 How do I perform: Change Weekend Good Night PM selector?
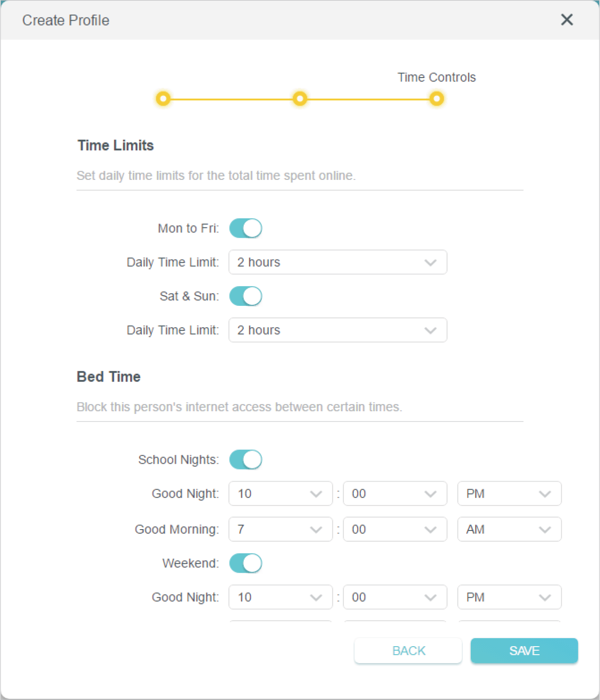point(509,597)
